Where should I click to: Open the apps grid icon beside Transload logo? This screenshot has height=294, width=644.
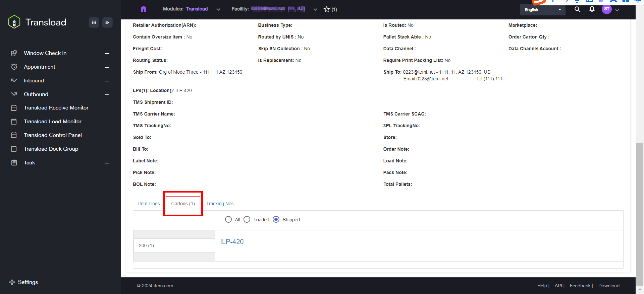(x=94, y=22)
